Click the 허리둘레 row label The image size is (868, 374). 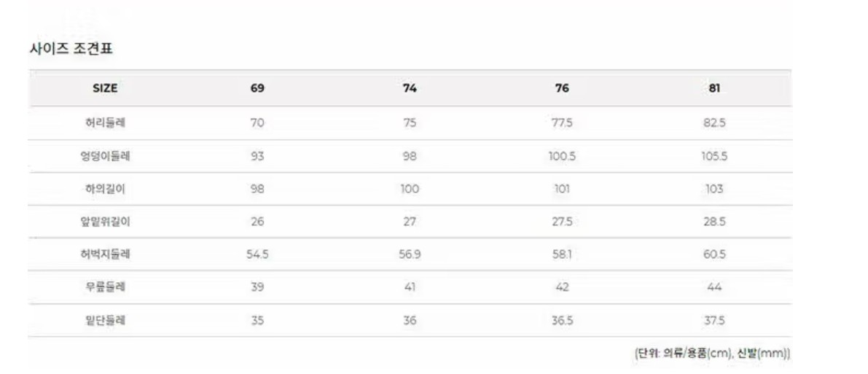pyautogui.click(x=105, y=123)
